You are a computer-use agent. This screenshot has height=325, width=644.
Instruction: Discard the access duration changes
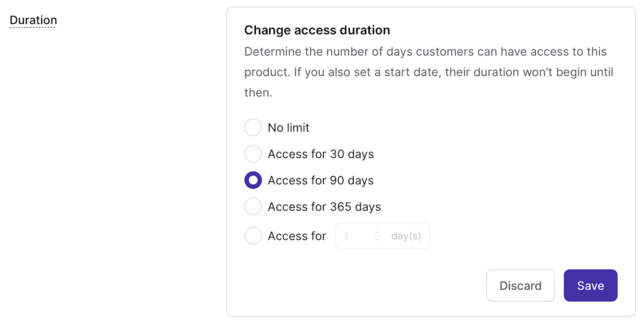pyautogui.click(x=520, y=286)
